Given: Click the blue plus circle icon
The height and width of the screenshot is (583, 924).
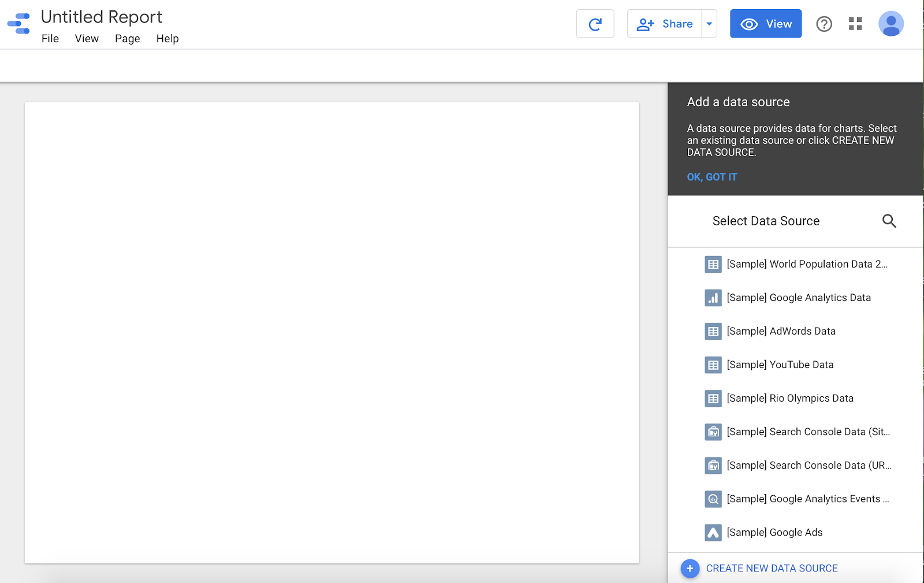Looking at the screenshot, I should pyautogui.click(x=690, y=569).
